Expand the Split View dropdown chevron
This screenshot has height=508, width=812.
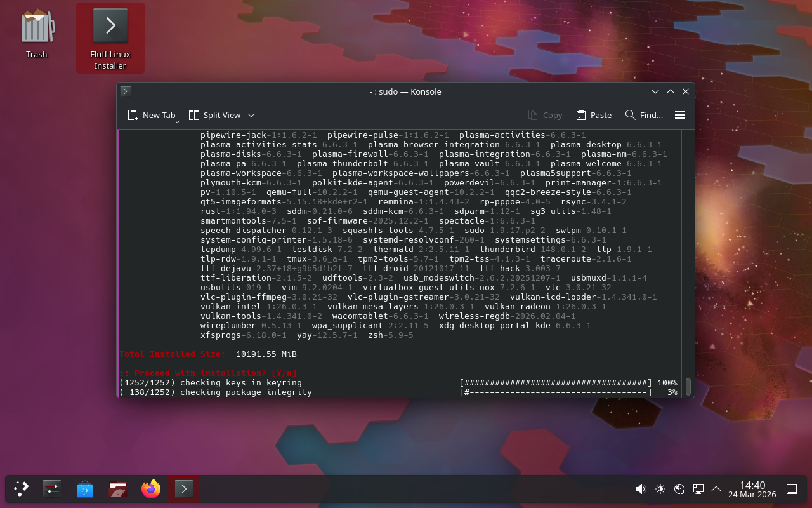(251, 115)
